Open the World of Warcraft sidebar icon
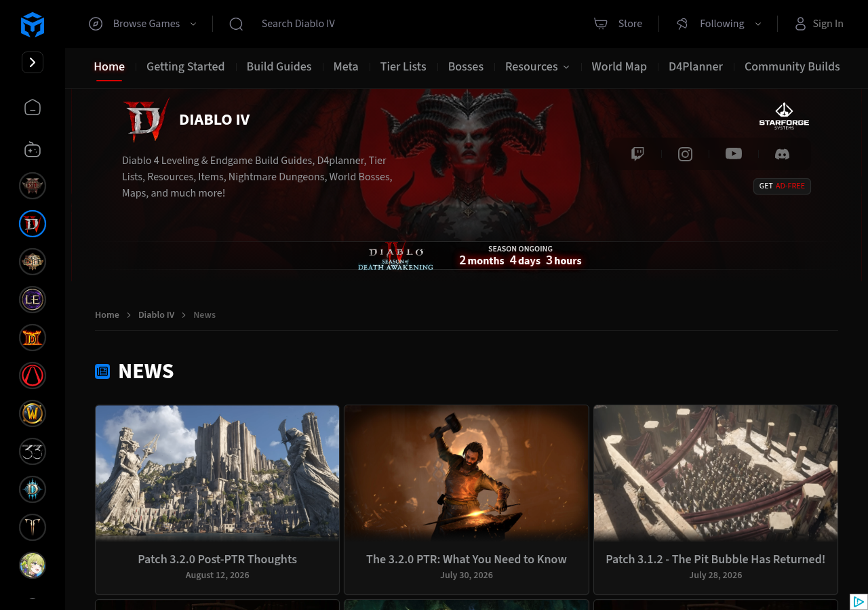 click(33, 413)
